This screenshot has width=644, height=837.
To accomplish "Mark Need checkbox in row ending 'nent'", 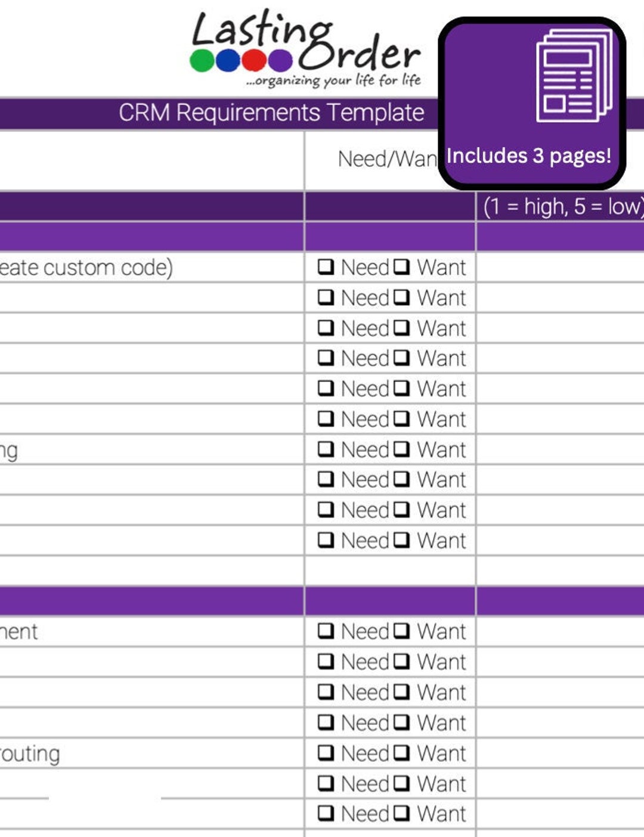I will [326, 631].
